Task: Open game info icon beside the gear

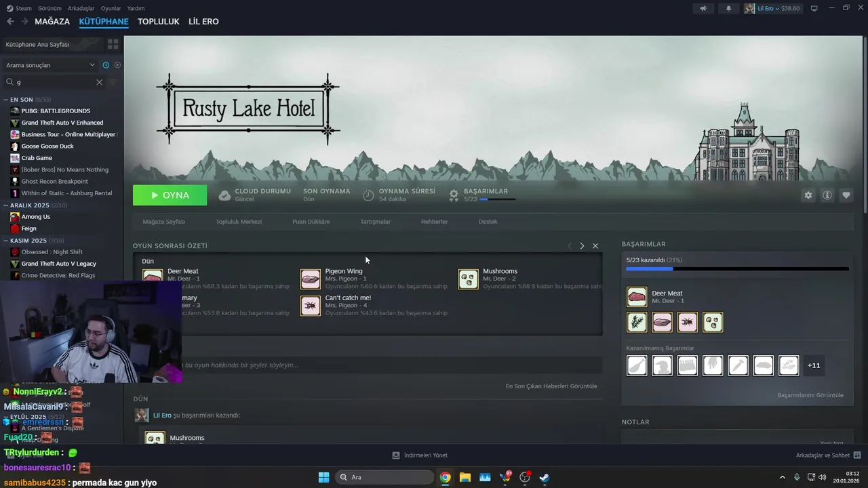Action: coord(827,195)
